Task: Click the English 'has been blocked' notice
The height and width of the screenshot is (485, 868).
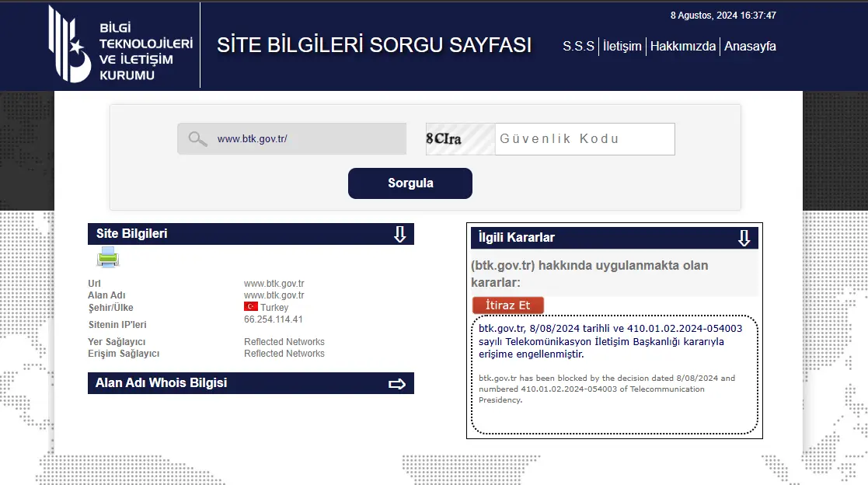Action: click(x=607, y=389)
